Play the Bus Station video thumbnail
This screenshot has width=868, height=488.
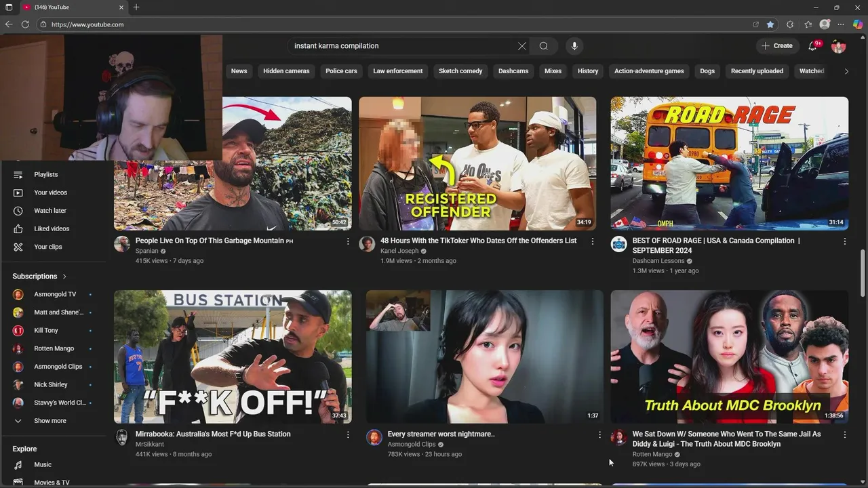coord(233,357)
